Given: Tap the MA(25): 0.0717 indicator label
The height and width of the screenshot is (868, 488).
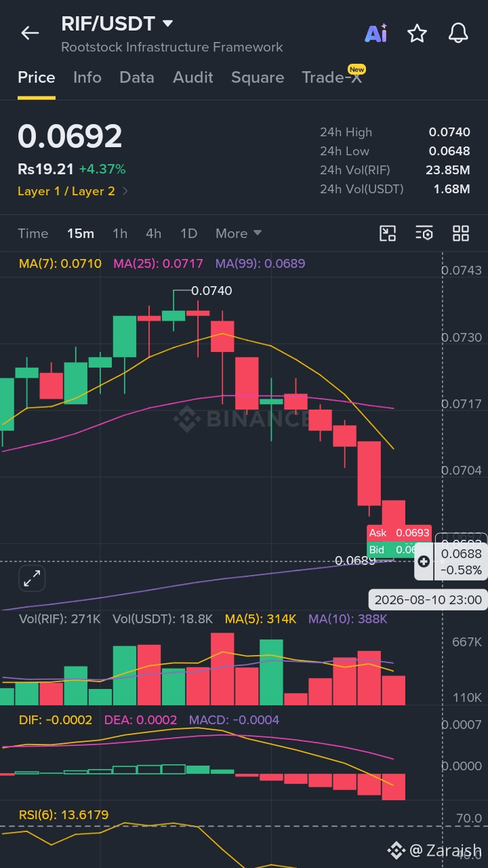Looking at the screenshot, I should (x=158, y=263).
